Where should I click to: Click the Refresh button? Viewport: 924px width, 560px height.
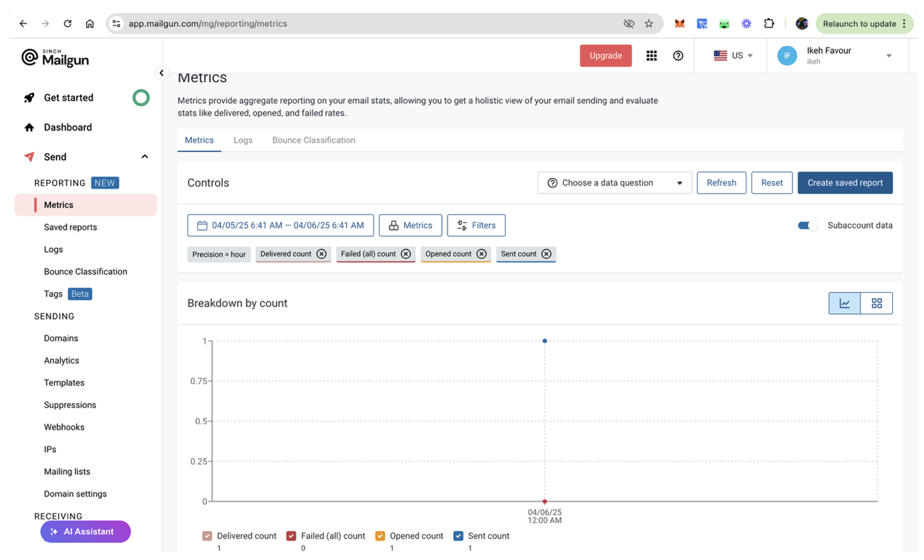(721, 183)
